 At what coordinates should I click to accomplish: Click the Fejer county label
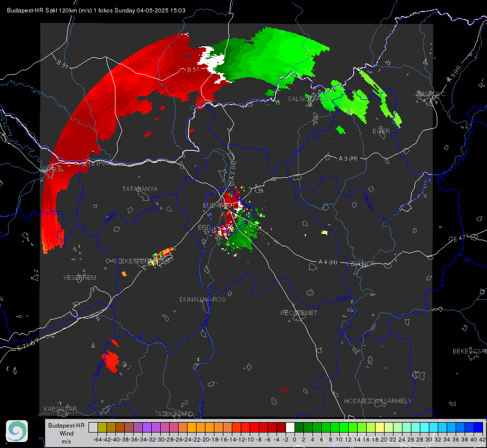(111, 218)
